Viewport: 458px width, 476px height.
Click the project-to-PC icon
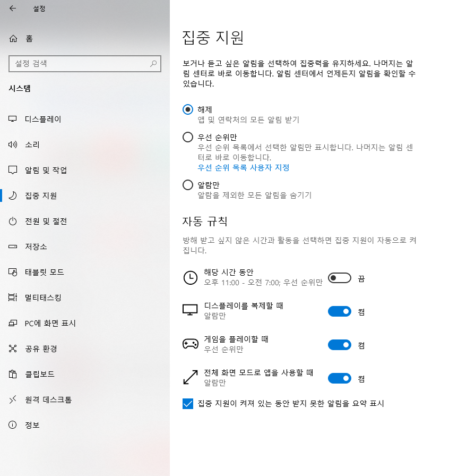(x=13, y=323)
